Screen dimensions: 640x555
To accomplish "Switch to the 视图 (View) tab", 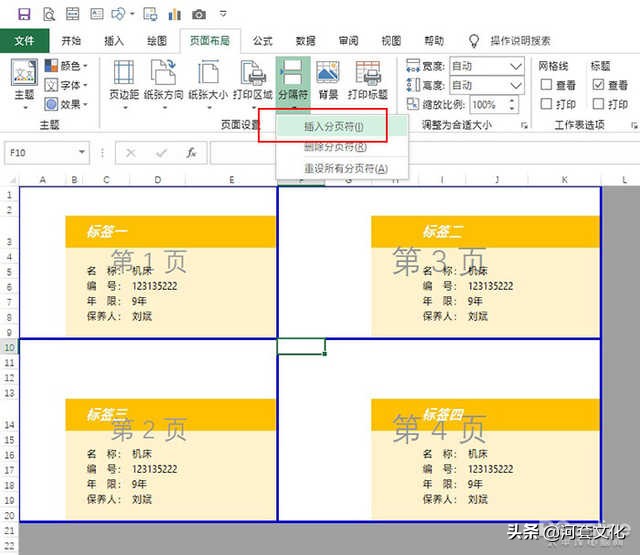I will click(391, 41).
